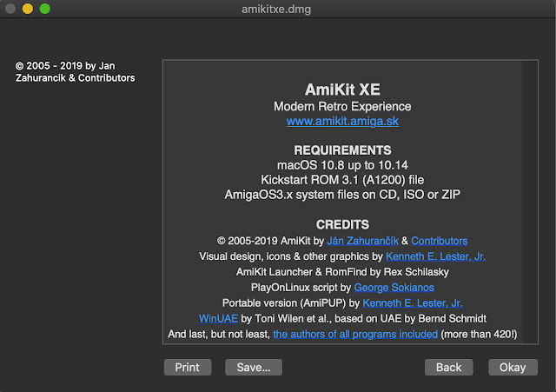Screen dimensions: 556x392
Task: Click the Print button
Action: [x=188, y=367]
